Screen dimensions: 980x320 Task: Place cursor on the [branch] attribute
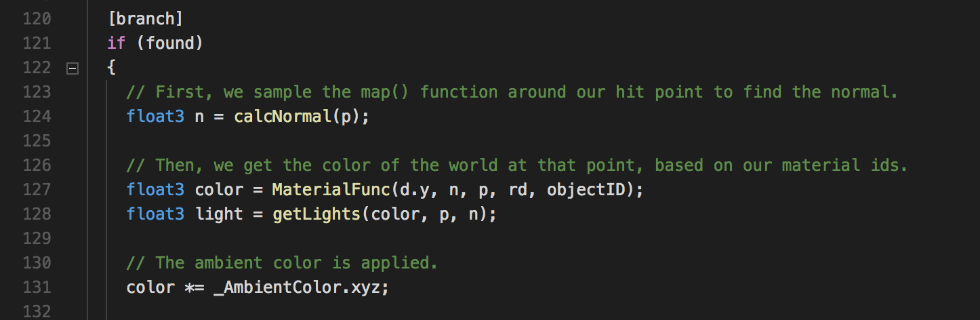tap(146, 19)
